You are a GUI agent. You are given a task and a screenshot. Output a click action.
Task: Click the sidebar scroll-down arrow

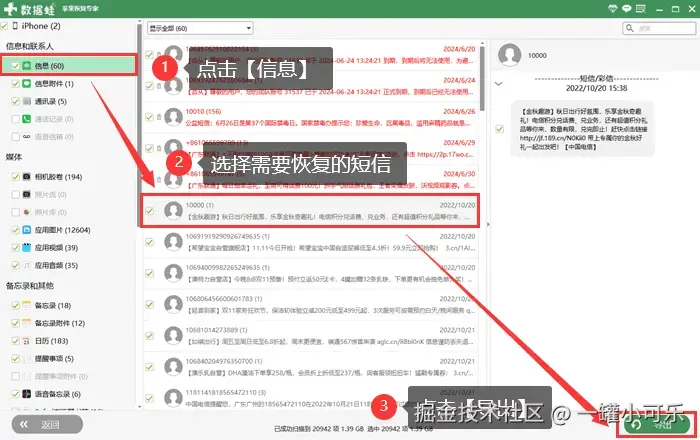139,407
